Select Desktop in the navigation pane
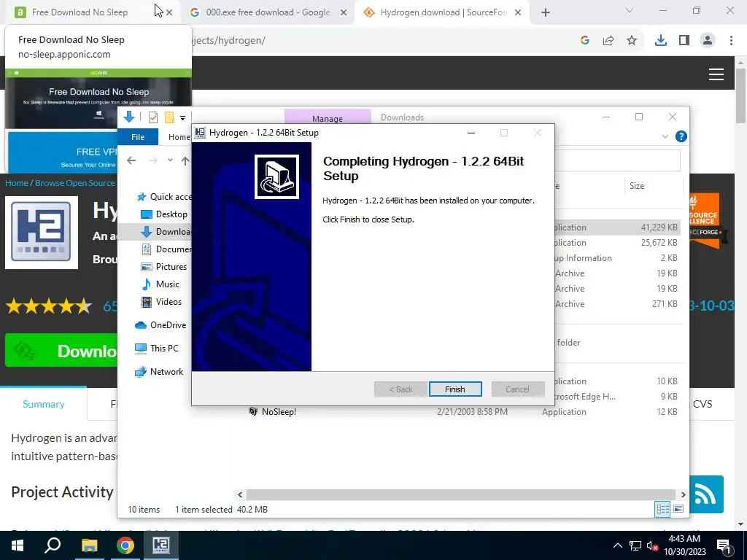Image resolution: width=747 pixels, height=560 pixels. [165, 214]
